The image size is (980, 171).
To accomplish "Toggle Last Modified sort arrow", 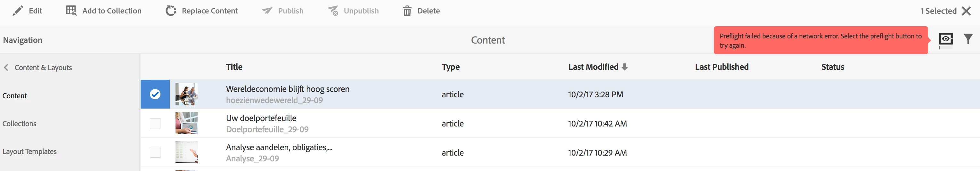I will coord(624,67).
